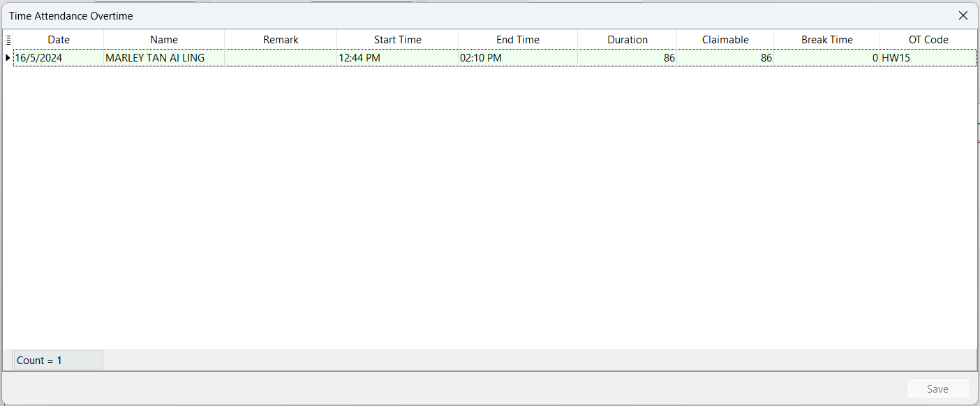Select the MARLEY TAN AI LING cell
980x406 pixels.
tap(164, 58)
